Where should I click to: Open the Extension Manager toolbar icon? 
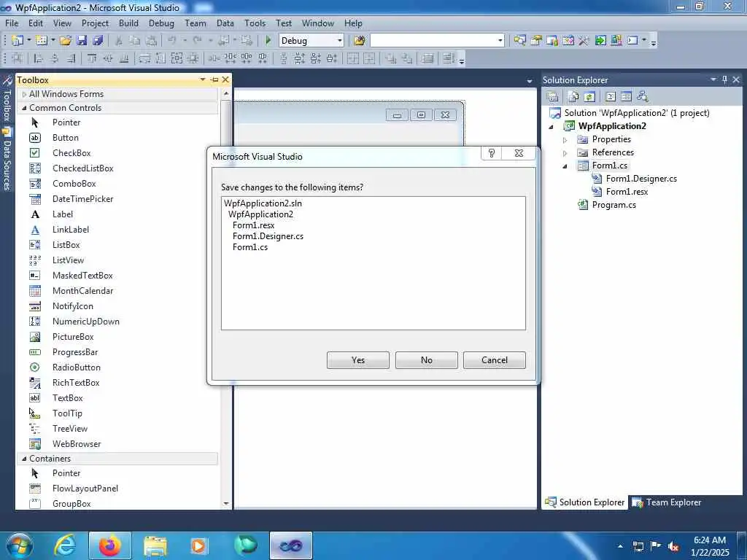[616, 41]
